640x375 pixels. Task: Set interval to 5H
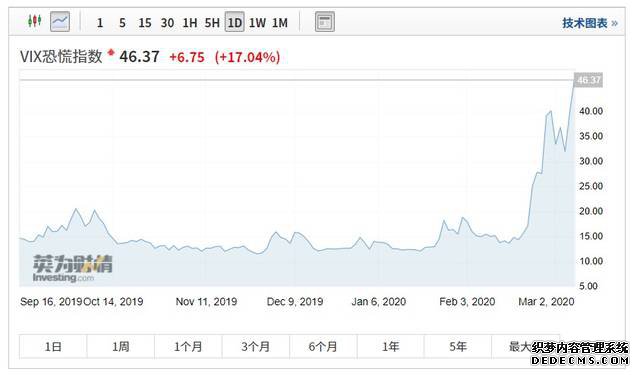[x=212, y=23]
